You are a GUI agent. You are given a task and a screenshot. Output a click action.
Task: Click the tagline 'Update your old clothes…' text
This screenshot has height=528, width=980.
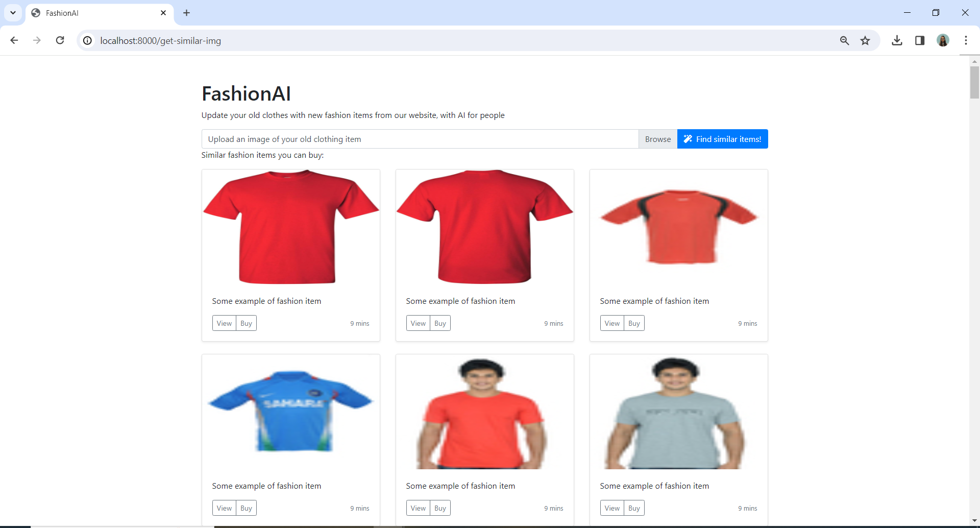pyautogui.click(x=353, y=115)
